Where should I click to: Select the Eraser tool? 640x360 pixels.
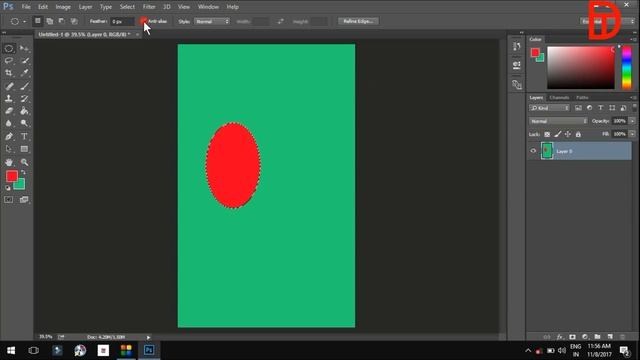pyautogui.click(x=9, y=111)
